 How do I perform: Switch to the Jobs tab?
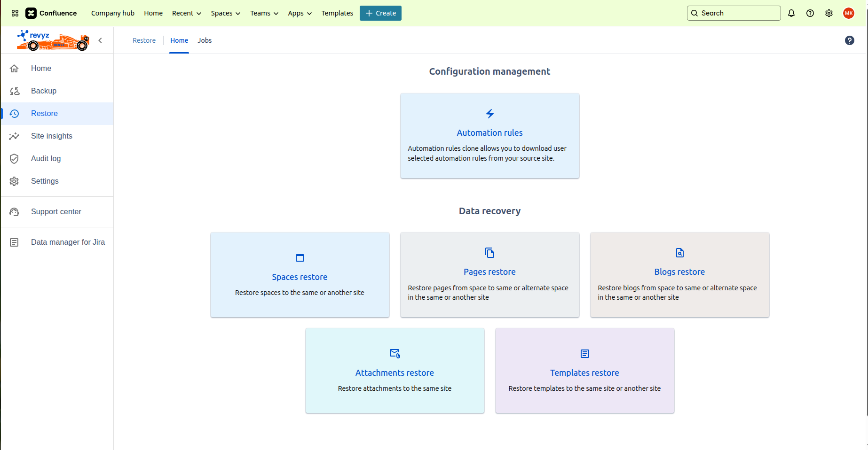pos(205,40)
